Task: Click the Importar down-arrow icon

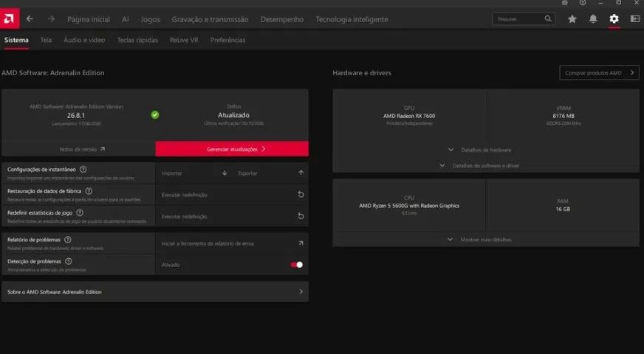Action: click(225, 173)
